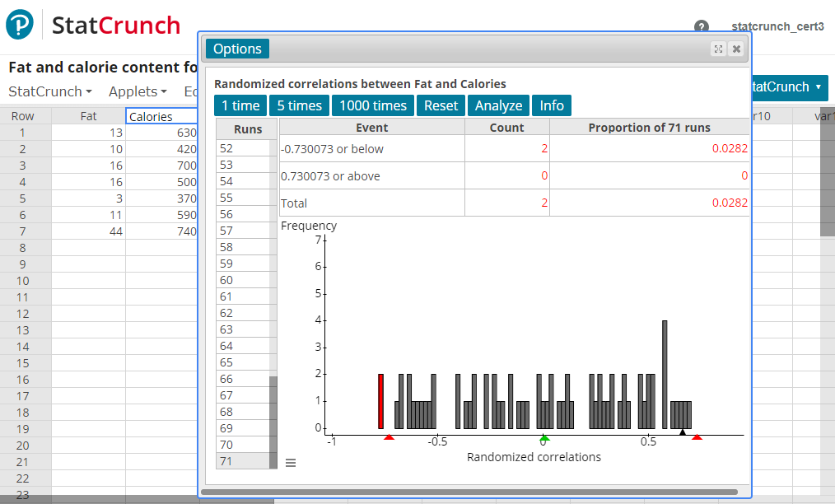Open the Info panel
The width and height of the screenshot is (835, 504).
551,105
